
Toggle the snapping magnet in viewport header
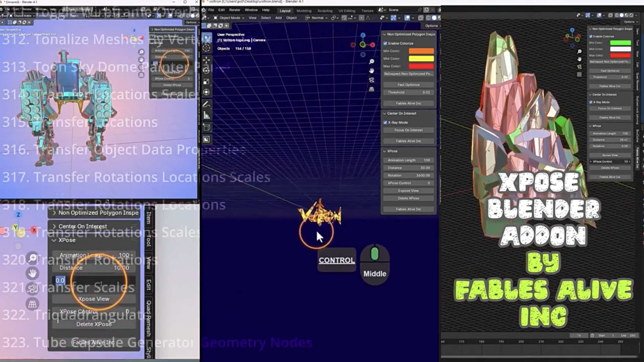click(x=344, y=18)
